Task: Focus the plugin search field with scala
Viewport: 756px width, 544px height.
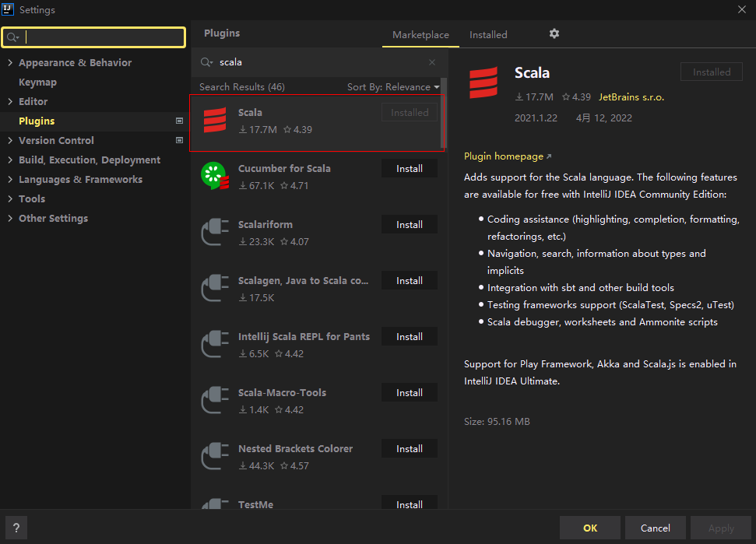Action: (318, 62)
